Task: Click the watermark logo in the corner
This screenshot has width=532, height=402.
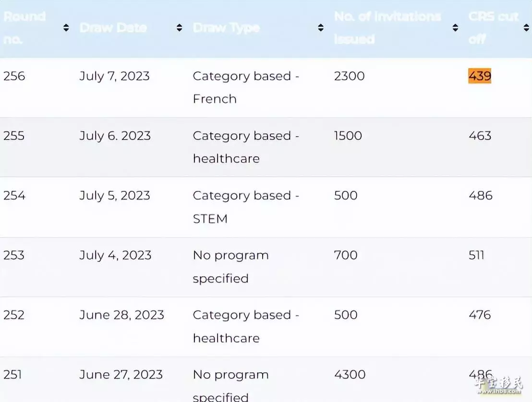Action: [498, 385]
